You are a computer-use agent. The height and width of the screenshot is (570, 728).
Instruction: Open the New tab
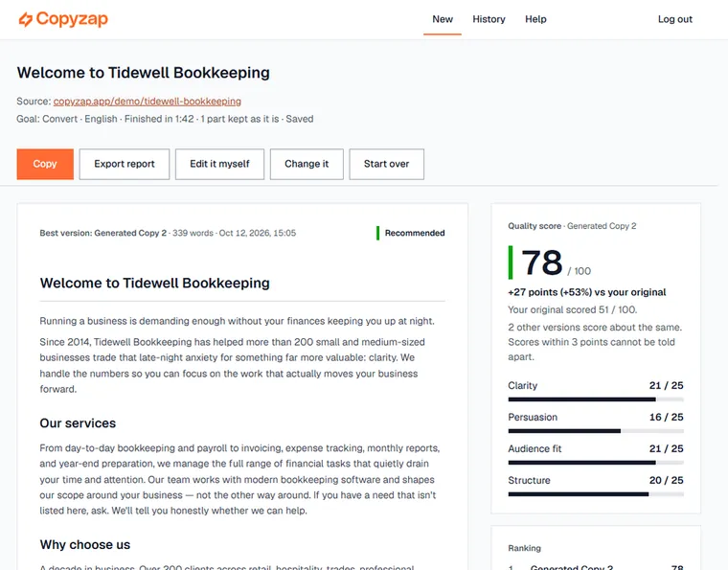pos(443,19)
